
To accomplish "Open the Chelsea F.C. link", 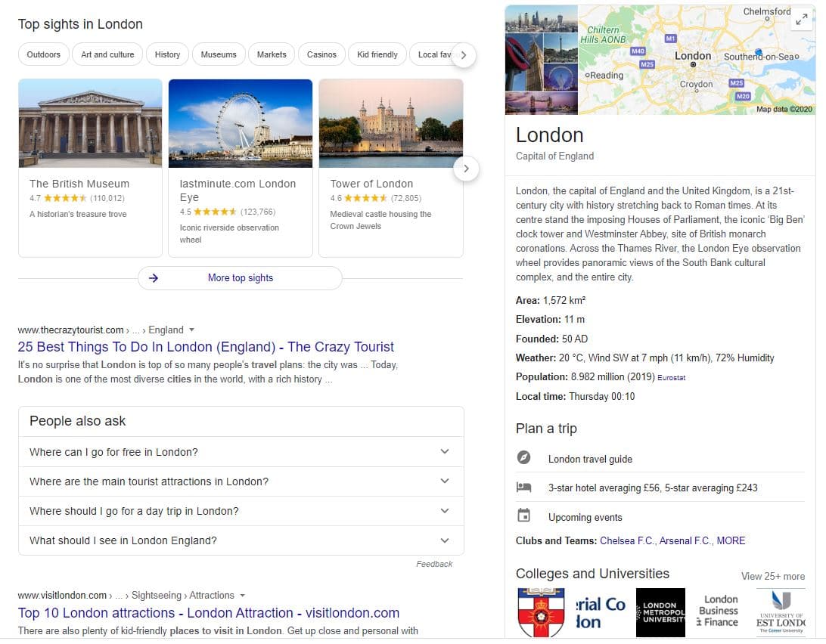I will tap(627, 540).
